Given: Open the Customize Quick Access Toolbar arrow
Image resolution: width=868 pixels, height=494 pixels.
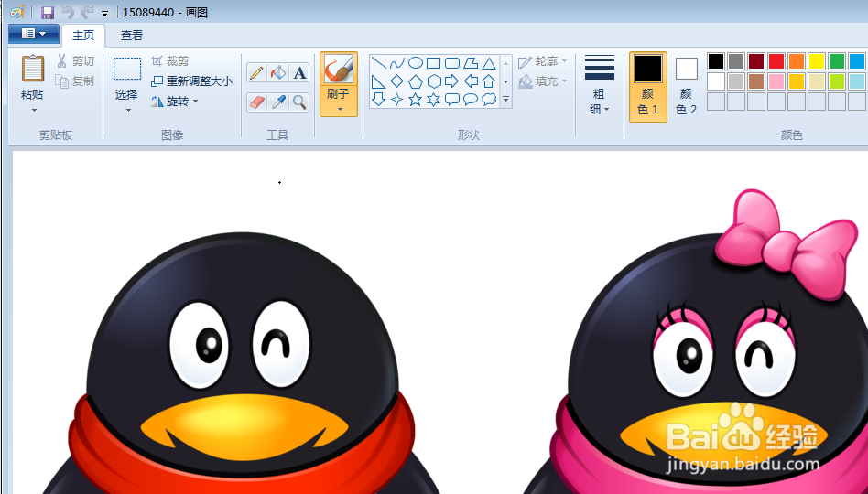Looking at the screenshot, I should 104,14.
